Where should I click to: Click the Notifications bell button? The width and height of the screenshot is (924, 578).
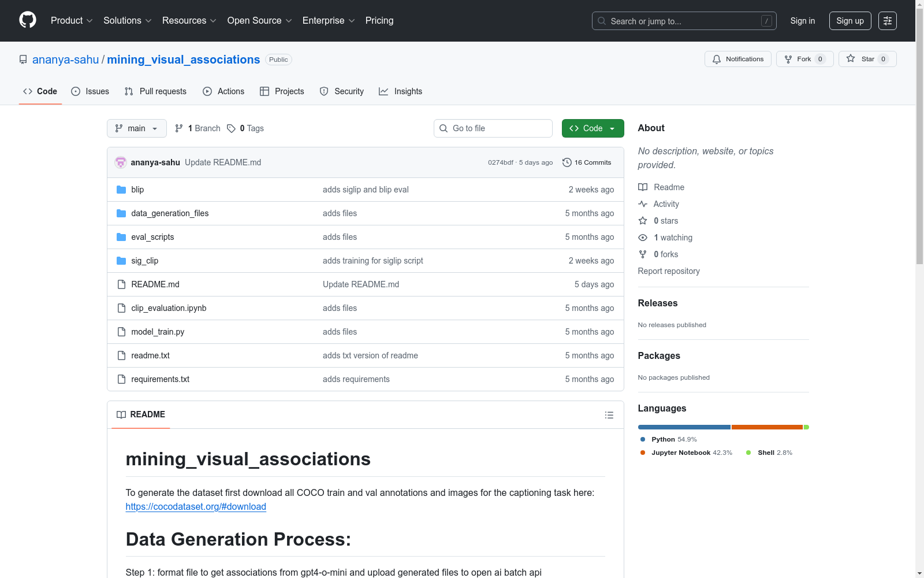(x=737, y=59)
